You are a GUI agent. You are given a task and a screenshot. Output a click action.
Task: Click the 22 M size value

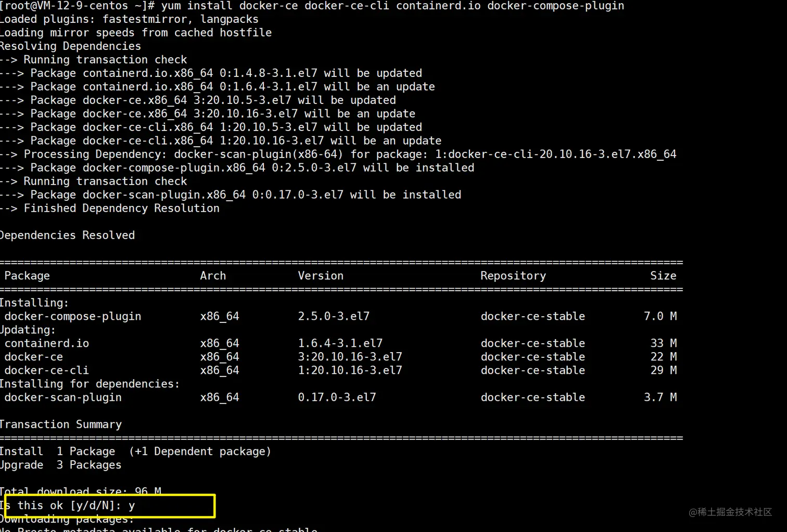(664, 357)
